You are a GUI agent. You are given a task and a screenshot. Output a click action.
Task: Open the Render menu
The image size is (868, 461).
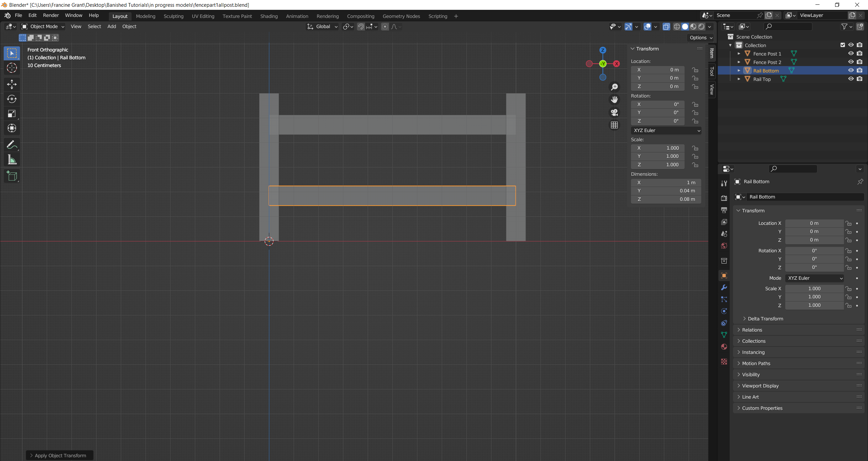[51, 16]
